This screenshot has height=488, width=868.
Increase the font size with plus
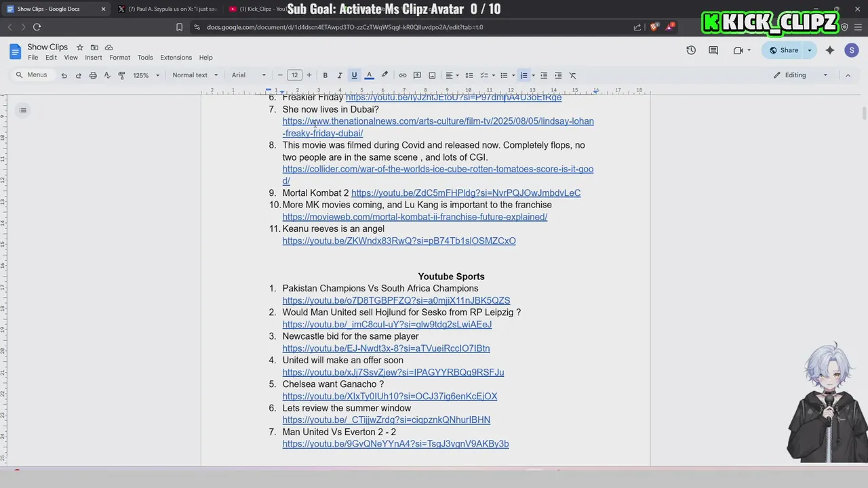click(309, 75)
